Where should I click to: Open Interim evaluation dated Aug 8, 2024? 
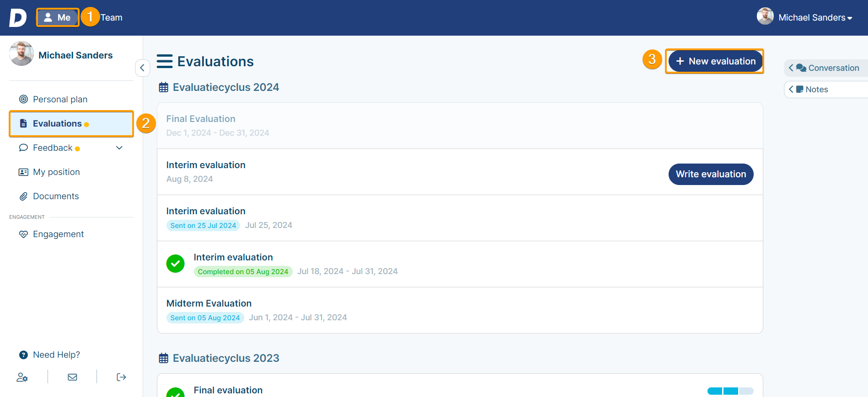(x=460, y=172)
